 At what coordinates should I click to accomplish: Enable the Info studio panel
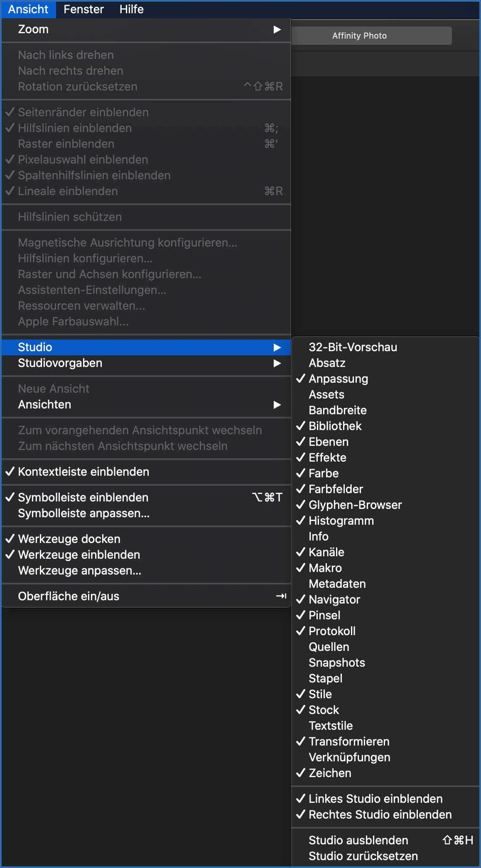(319, 537)
